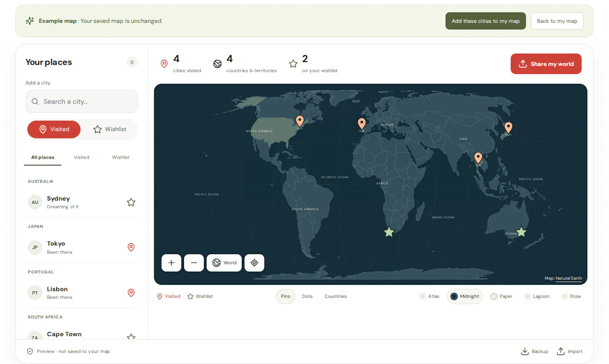Click the pin icon in Lisbon row
Image resolution: width=609 pixels, height=364 pixels.
pos(131,293)
